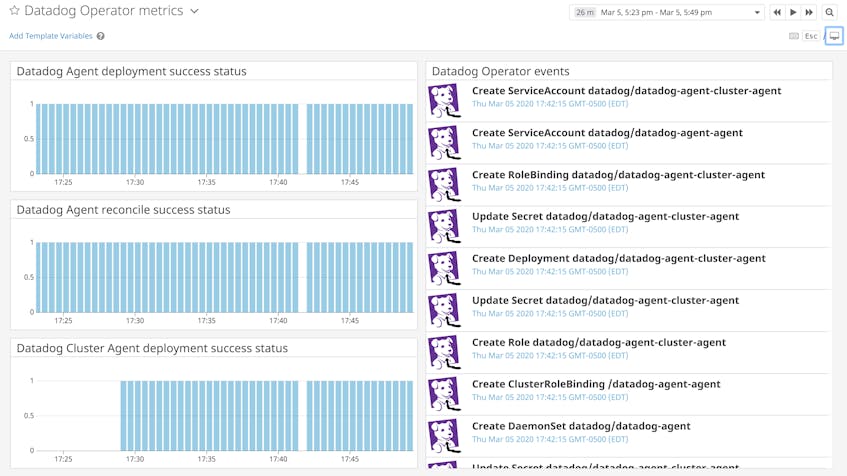The image size is (847, 476).
Task: Click the timestamp under Create RoleBinding event
Action: 550,188
